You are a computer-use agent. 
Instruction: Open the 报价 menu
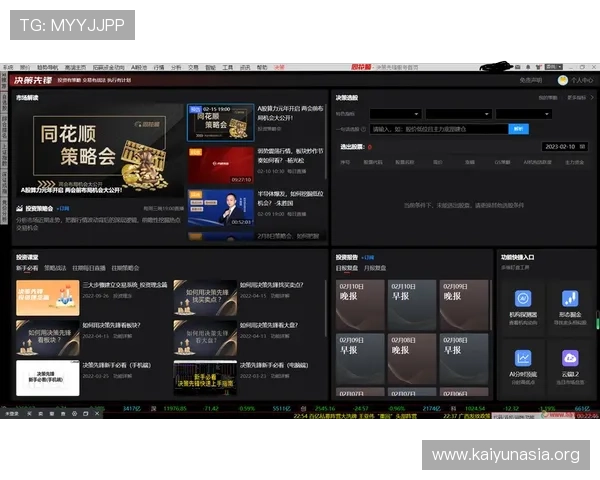25,67
